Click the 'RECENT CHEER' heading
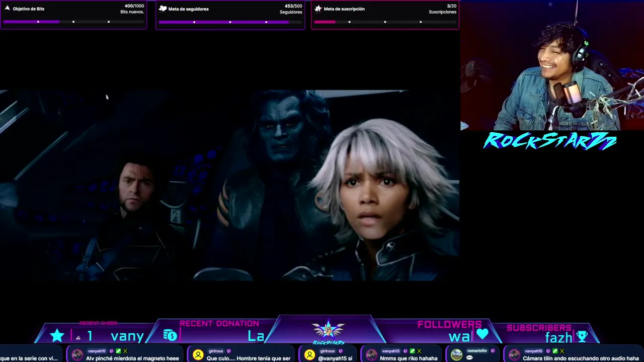 (98, 323)
